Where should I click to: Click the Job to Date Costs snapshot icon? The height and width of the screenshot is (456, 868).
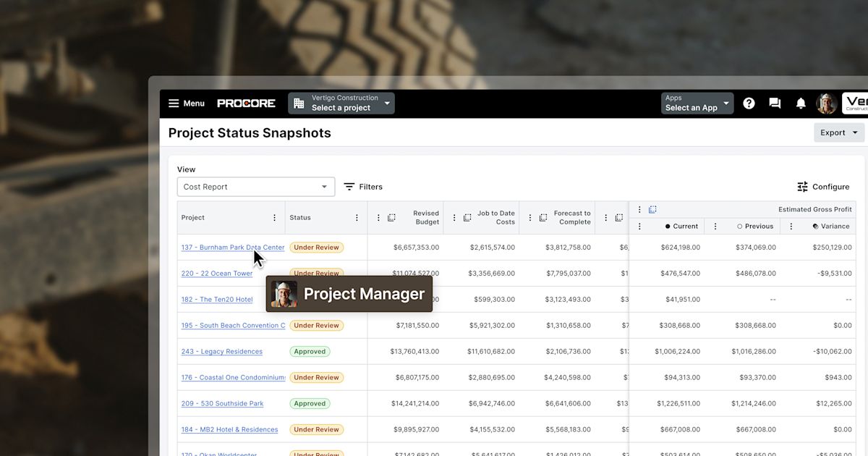tap(467, 218)
